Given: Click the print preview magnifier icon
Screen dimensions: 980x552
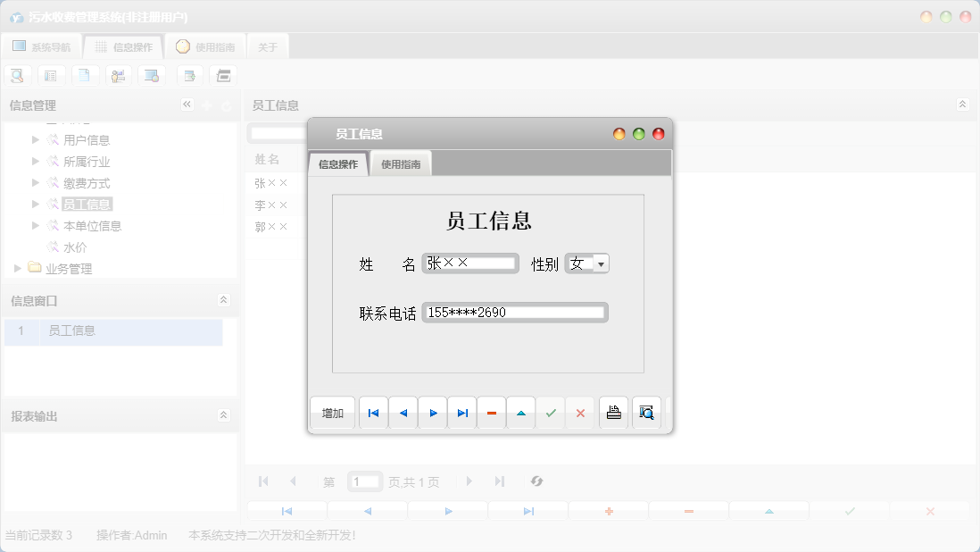Looking at the screenshot, I should [x=646, y=413].
